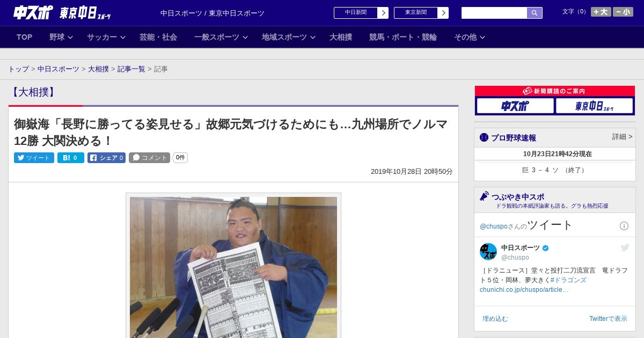
Task: Click the 大相撲 breadcrumb link
Action: point(98,69)
